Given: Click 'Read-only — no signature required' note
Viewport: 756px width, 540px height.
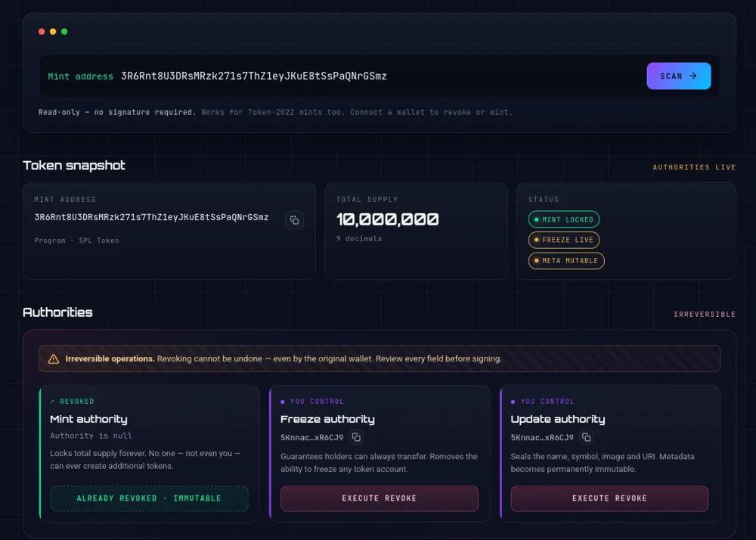Looking at the screenshot, I should [117, 113].
